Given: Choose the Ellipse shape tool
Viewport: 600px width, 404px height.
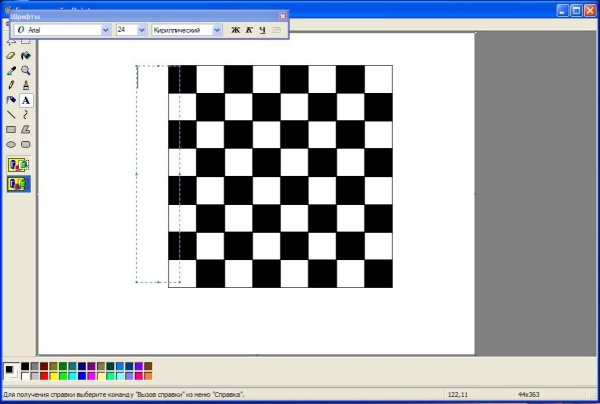Looking at the screenshot, I should 11,144.
